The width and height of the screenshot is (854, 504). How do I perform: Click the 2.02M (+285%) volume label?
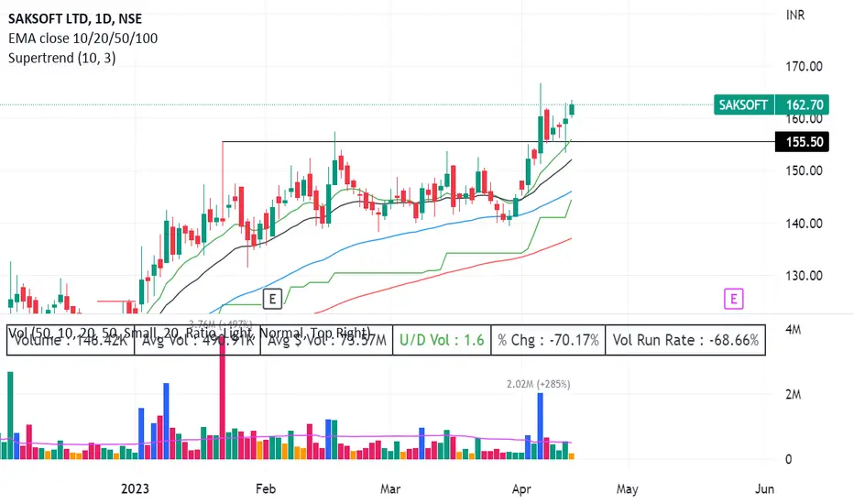[538, 384]
